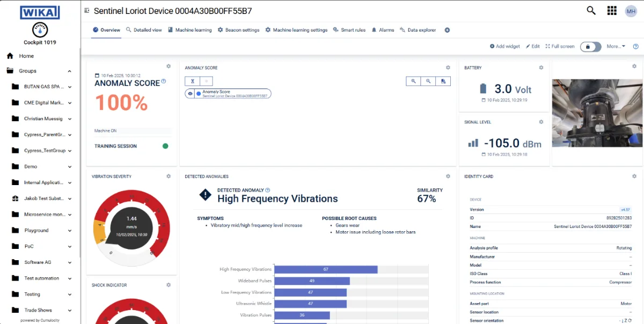Click the zoom out magnifier on the chart

428,81
